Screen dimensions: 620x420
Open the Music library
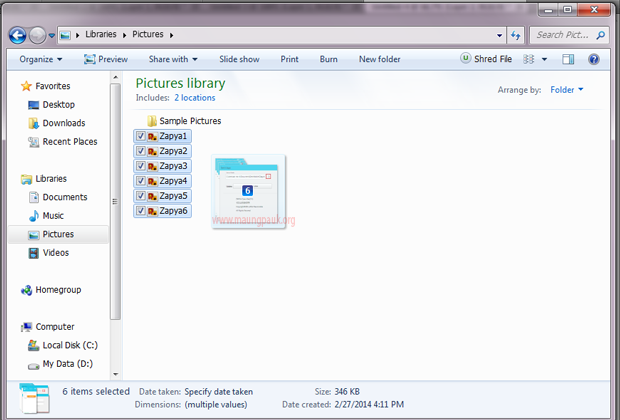tap(46, 216)
